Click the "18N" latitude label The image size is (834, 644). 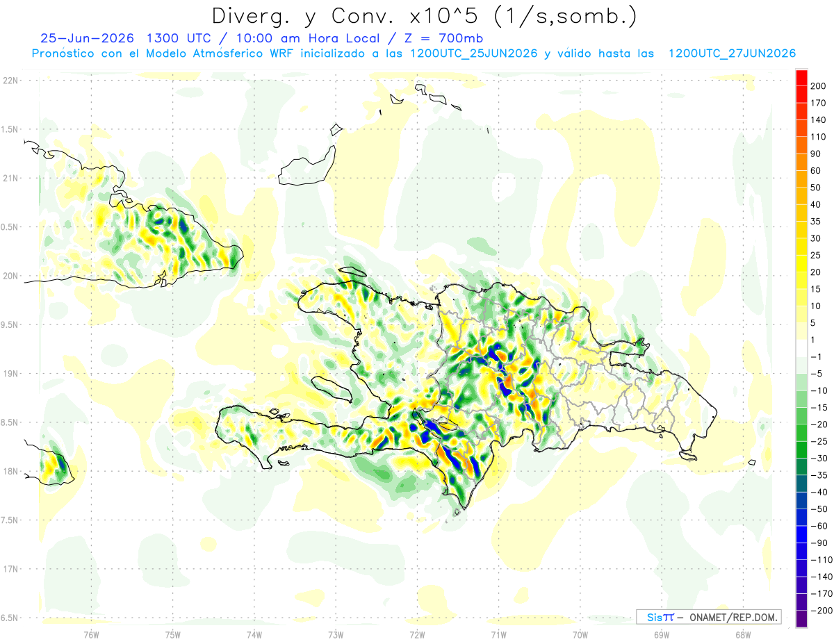10,471
